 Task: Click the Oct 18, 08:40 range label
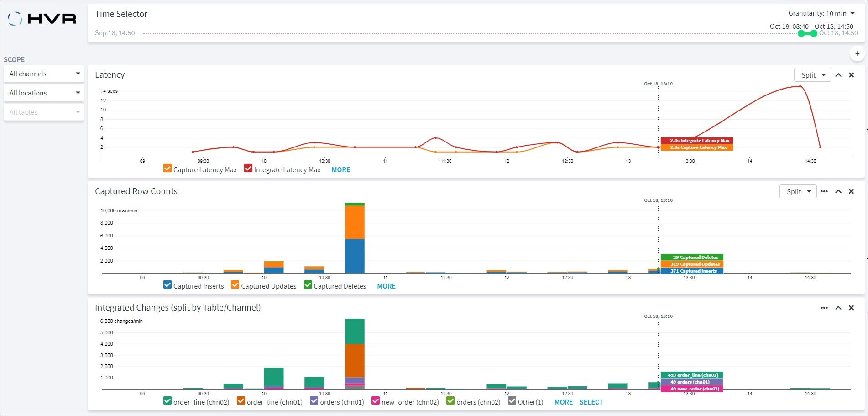789,26
